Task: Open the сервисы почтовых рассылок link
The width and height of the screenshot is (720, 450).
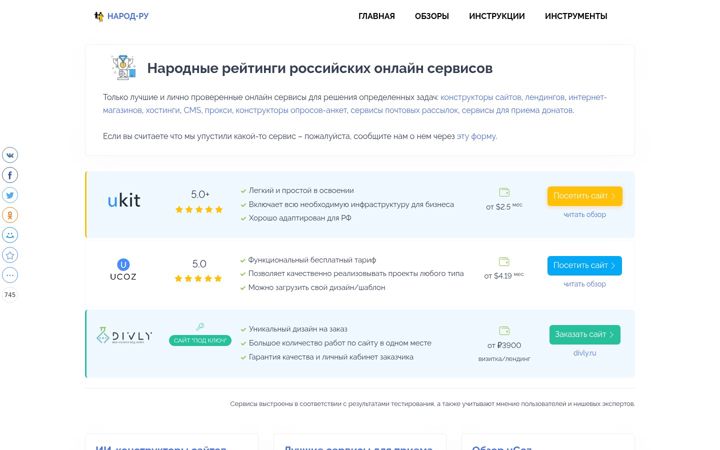Action: tap(404, 110)
